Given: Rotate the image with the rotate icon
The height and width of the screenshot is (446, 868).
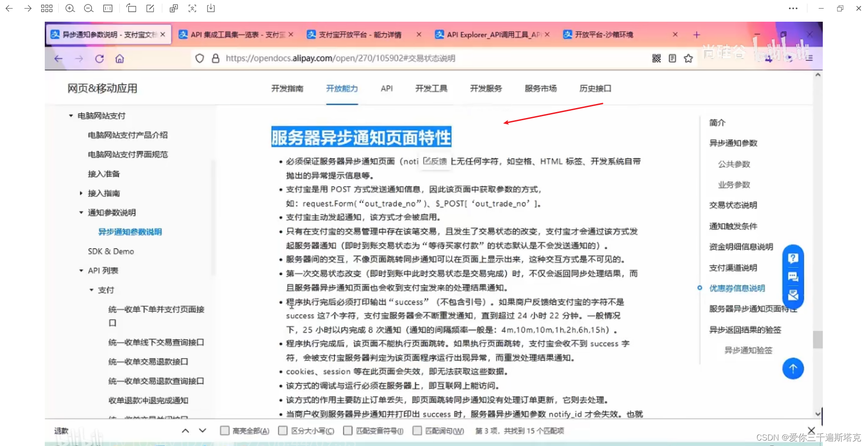Looking at the screenshot, I should coord(132,8).
